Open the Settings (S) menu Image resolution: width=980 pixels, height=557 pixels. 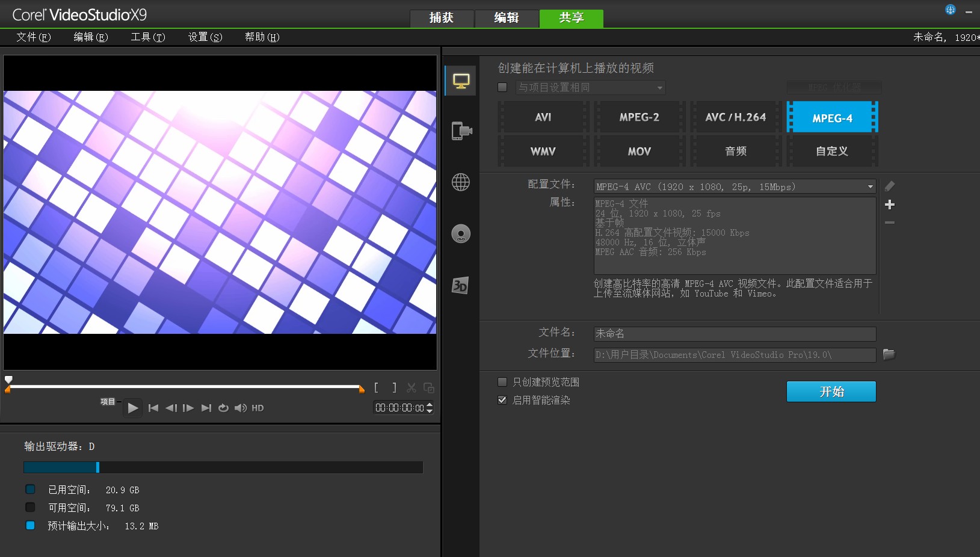pyautogui.click(x=205, y=37)
